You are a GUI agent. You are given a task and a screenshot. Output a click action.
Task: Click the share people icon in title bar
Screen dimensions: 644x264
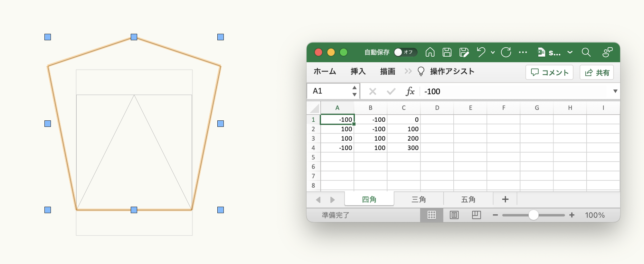(607, 52)
